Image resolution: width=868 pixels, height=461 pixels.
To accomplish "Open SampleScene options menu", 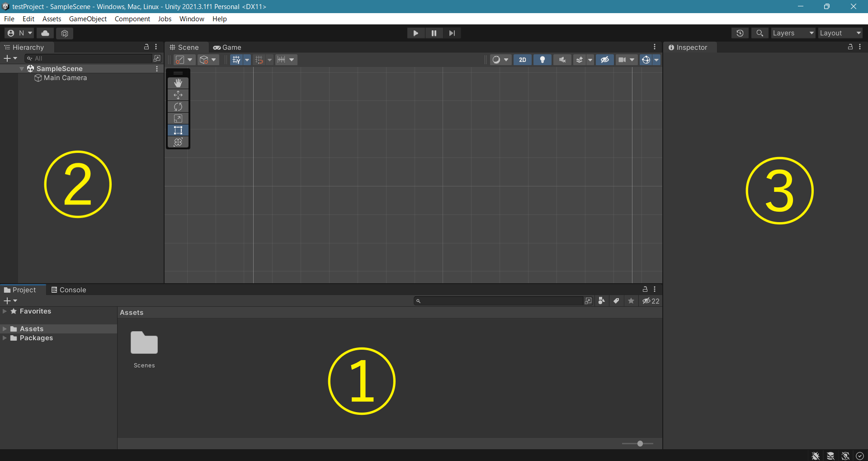I will point(157,69).
